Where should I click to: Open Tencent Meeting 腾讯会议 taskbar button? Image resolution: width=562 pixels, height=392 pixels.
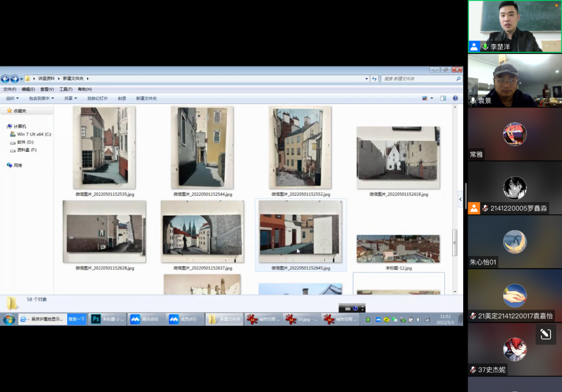[146, 319]
